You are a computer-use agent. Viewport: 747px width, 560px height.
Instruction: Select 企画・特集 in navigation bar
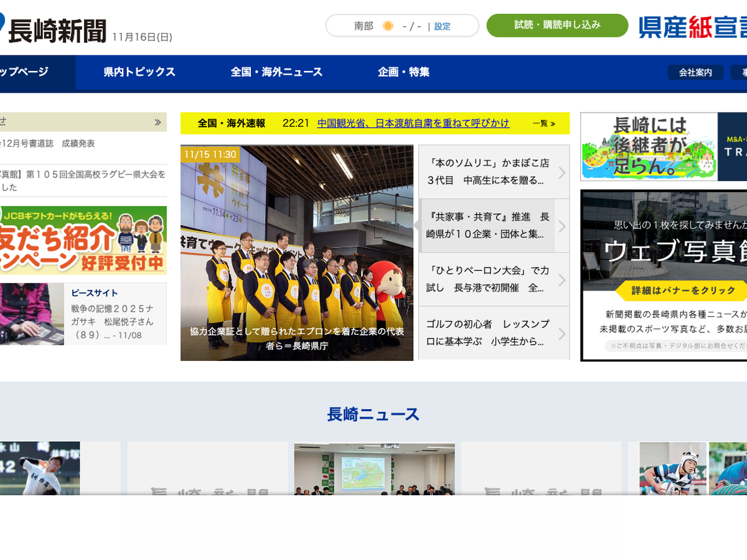coord(403,72)
